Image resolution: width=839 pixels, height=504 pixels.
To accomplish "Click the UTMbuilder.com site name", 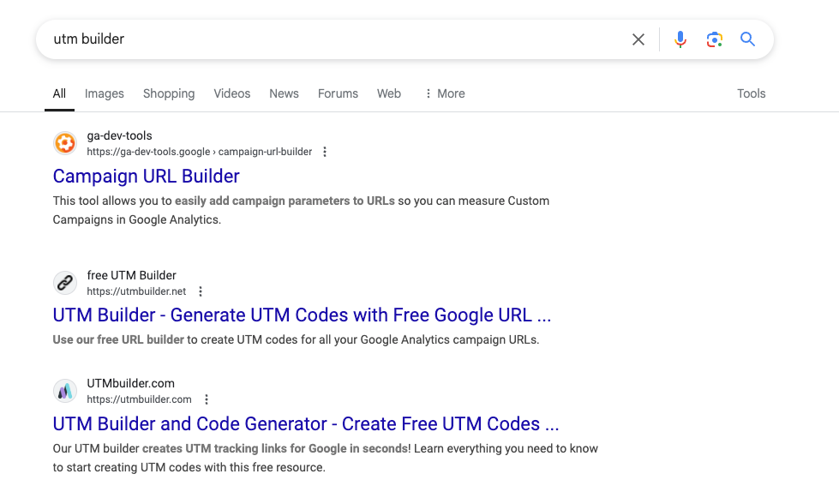I will click(x=130, y=384).
